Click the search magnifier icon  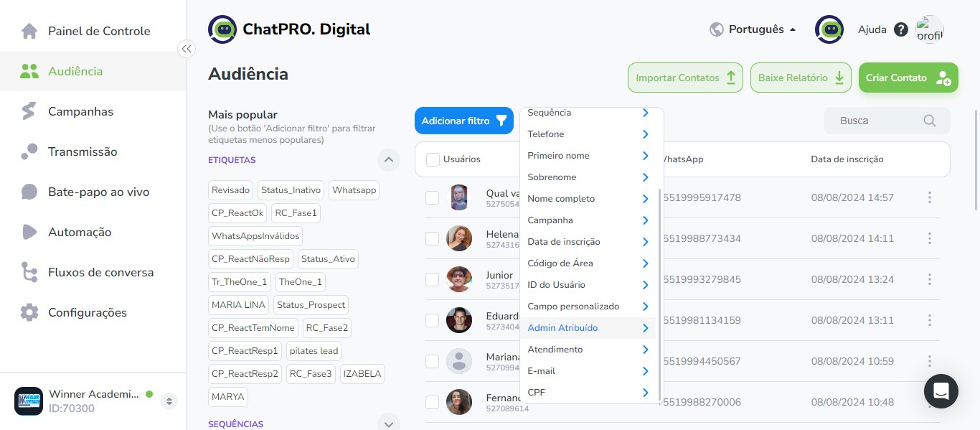tap(930, 121)
